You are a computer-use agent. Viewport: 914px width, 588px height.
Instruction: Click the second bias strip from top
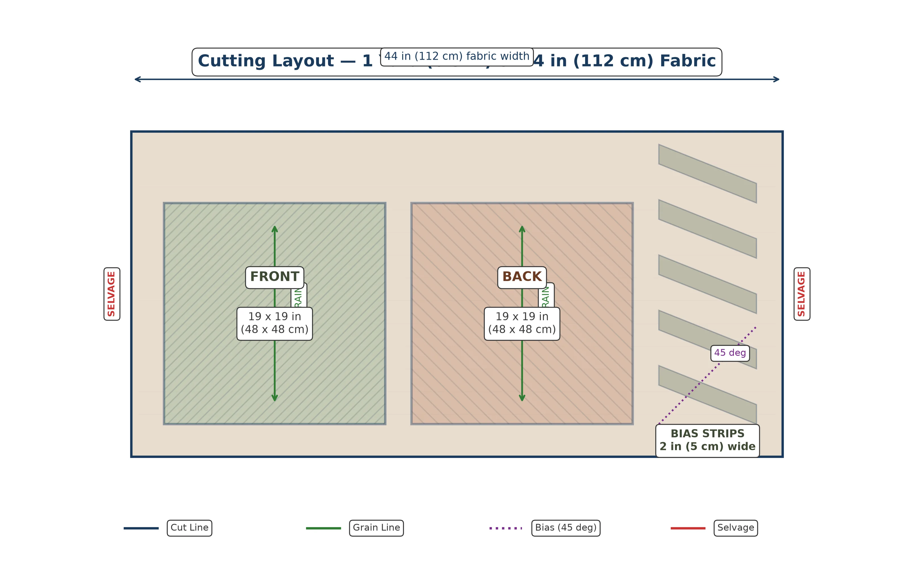[707, 229]
